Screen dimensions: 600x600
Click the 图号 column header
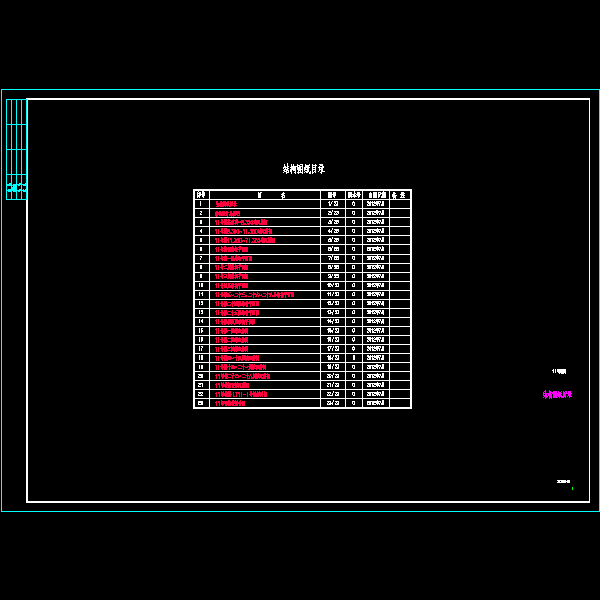(332, 195)
